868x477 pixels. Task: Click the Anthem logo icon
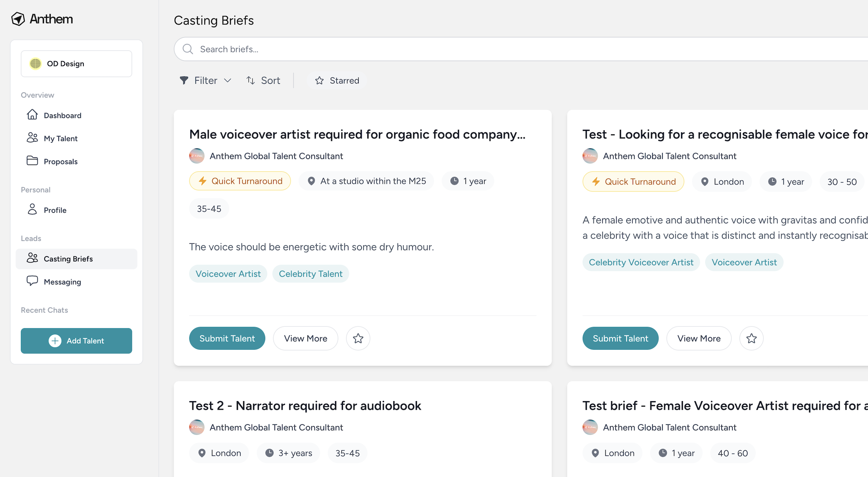(x=18, y=19)
